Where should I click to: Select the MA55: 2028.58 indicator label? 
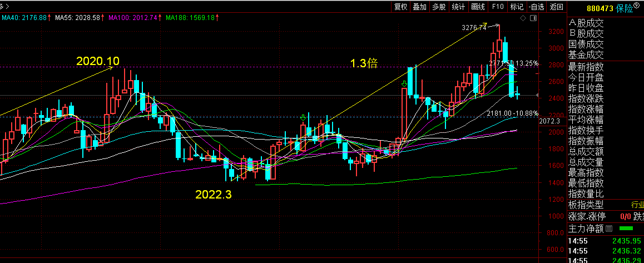tap(78, 18)
